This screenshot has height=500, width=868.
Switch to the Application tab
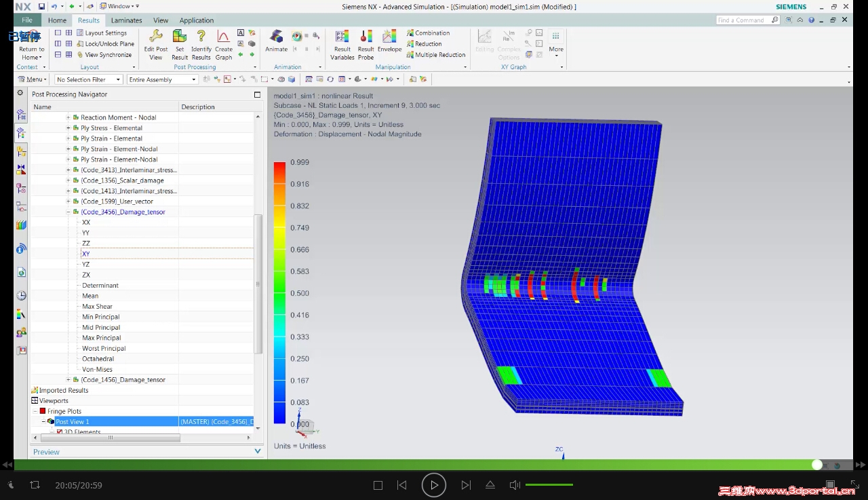197,20
